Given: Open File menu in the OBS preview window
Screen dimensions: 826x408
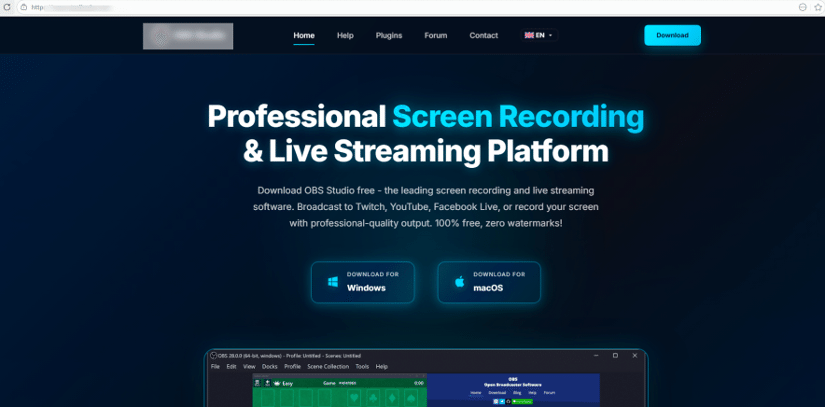Looking at the screenshot, I should [215, 366].
